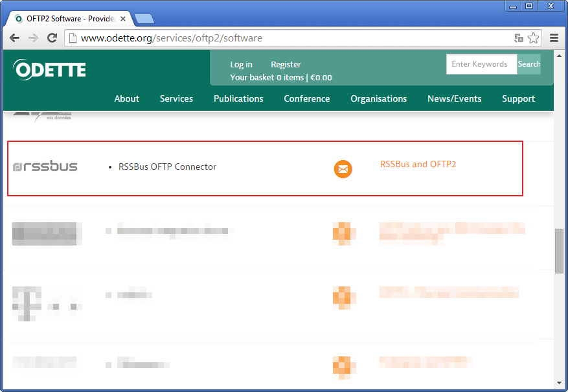Open the Publications menu
Viewport: 568px width, 392px height.
238,98
